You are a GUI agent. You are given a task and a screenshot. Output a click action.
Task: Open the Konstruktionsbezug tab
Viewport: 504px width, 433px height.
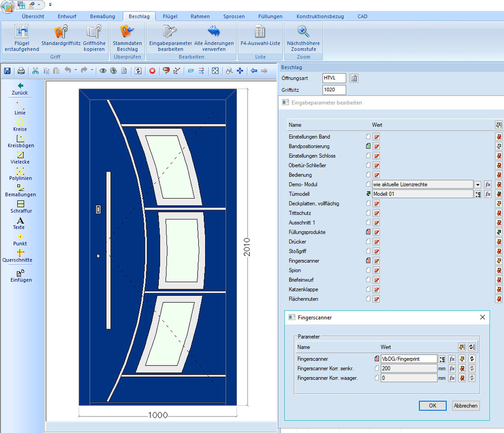click(x=320, y=17)
